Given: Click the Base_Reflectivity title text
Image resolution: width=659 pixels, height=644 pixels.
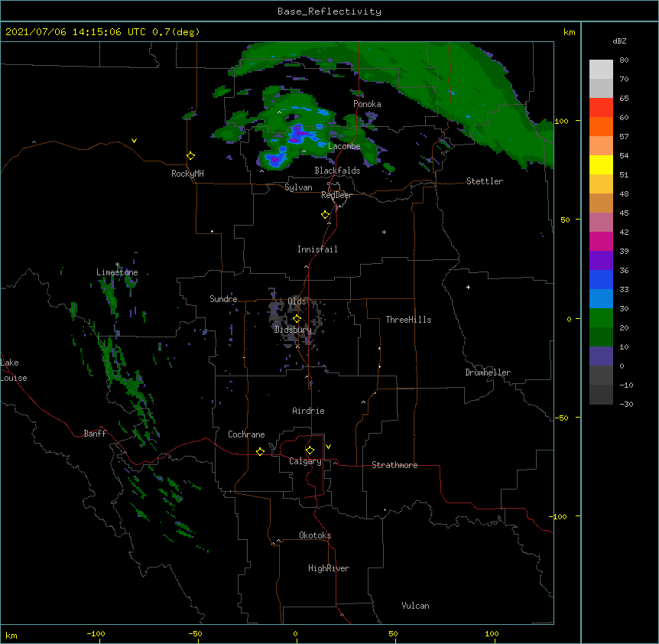Looking at the screenshot, I should tap(329, 11).
